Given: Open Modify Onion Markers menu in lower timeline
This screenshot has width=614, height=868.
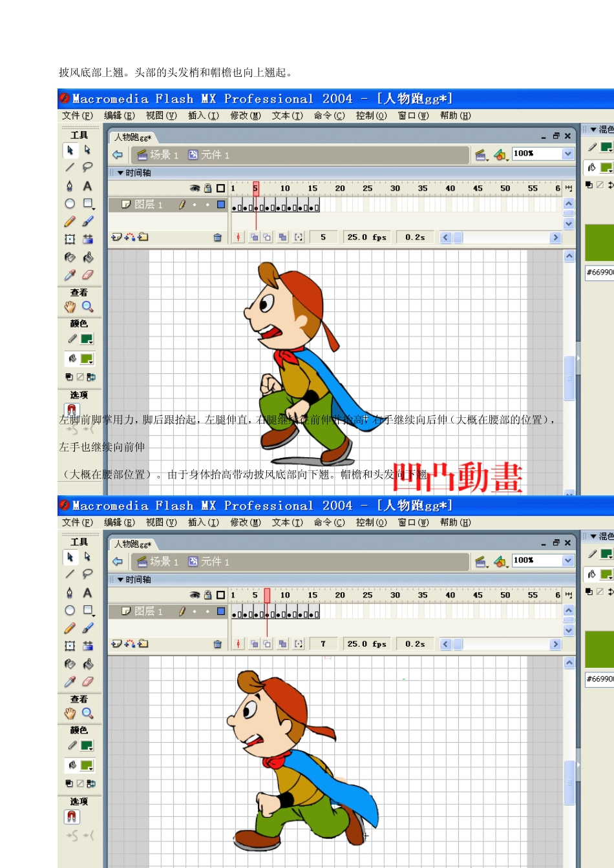Looking at the screenshot, I should tap(298, 644).
